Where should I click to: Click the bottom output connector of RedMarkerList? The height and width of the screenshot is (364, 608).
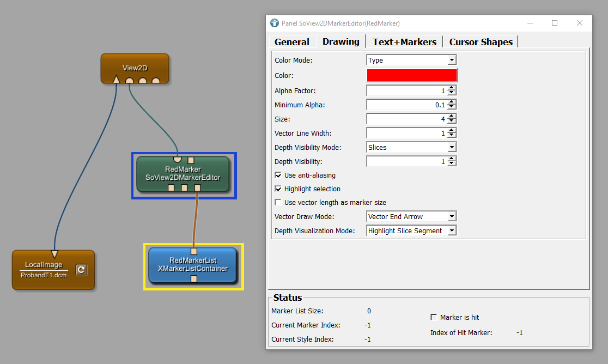tap(194, 280)
